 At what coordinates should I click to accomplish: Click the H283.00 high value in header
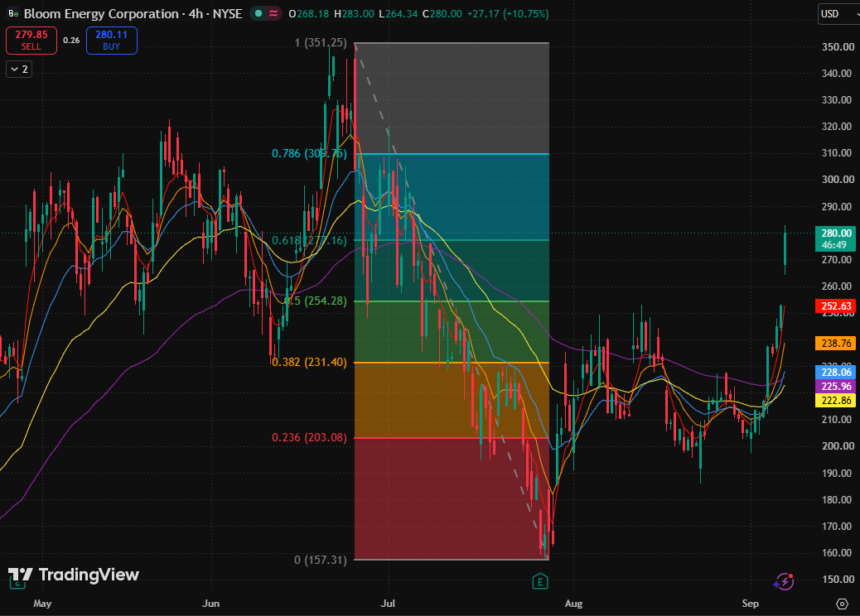click(x=354, y=14)
